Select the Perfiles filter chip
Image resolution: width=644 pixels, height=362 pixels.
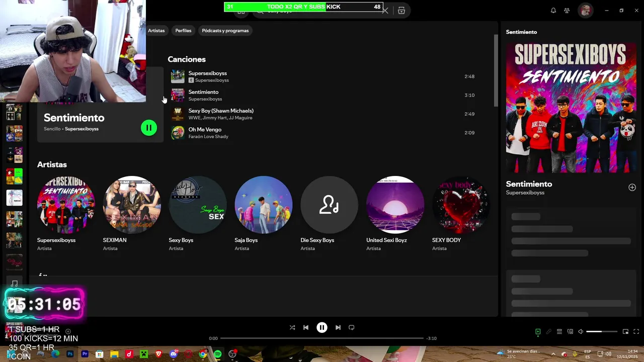(x=183, y=31)
